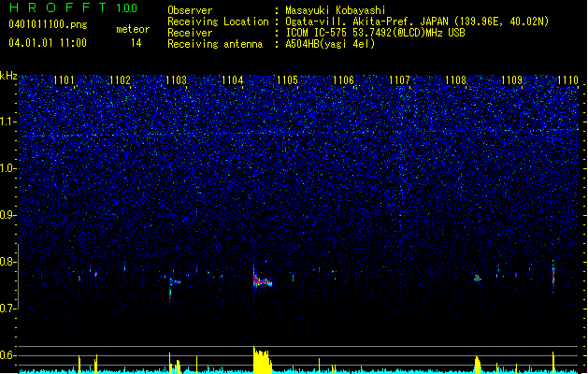This screenshot has height=374, width=588.
Task: Click the wide yellow power bar after 1104
Action: pyautogui.click(x=262, y=361)
